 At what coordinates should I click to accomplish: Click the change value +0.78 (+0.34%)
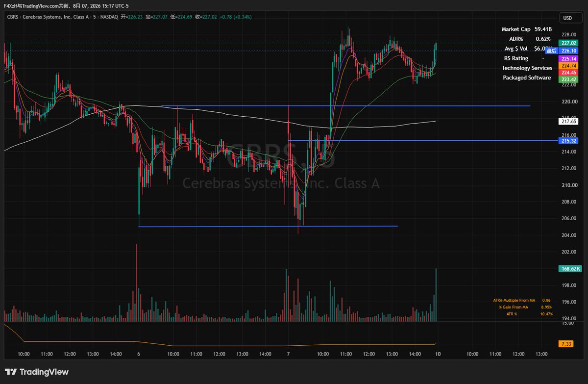point(235,17)
